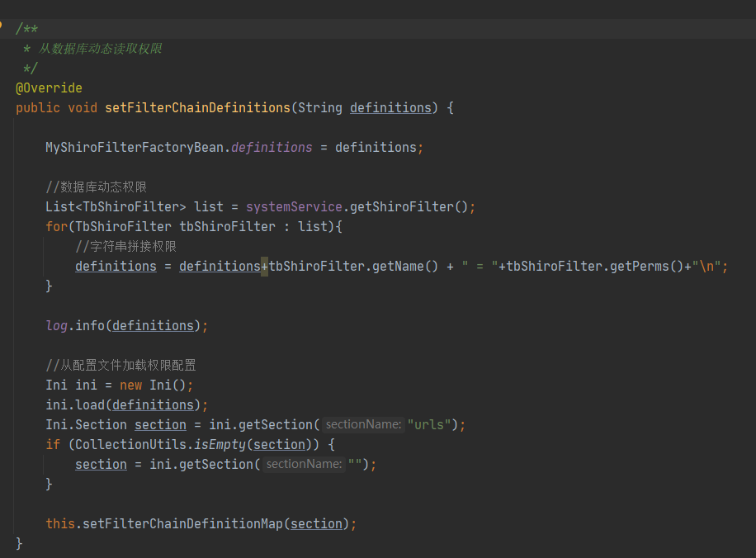Click the underlined definitions parameter in method signature
Viewport: 756px width, 558px height.
click(x=390, y=107)
